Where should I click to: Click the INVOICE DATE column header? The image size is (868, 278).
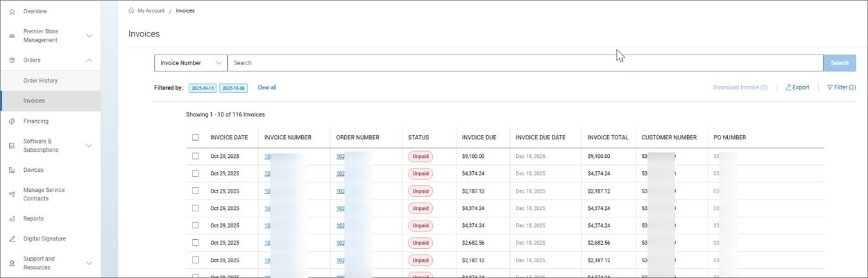click(x=229, y=137)
